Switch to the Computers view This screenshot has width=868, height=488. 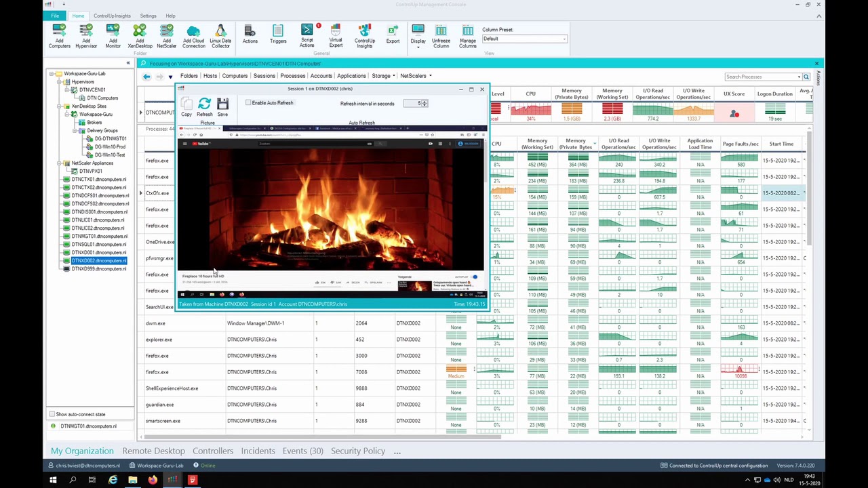pos(235,76)
